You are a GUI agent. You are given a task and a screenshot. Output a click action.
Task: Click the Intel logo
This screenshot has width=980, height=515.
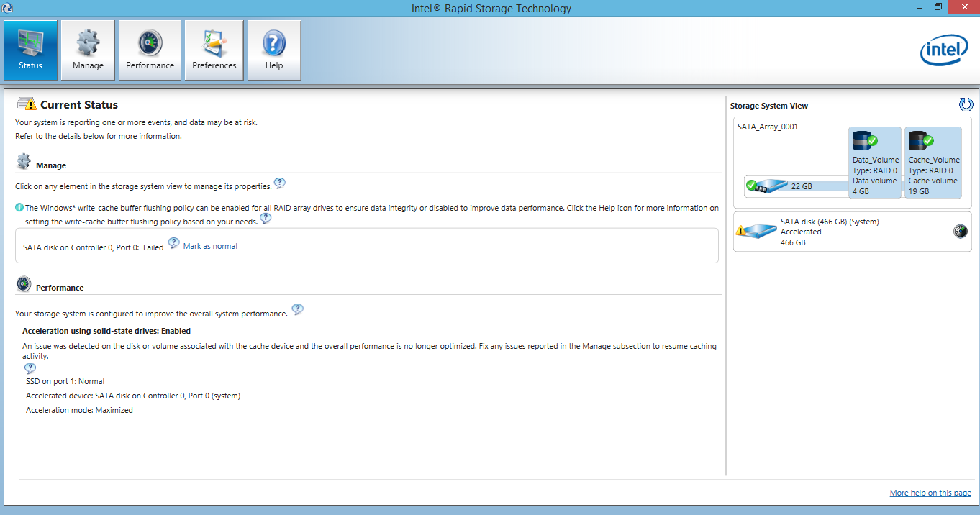pos(944,50)
